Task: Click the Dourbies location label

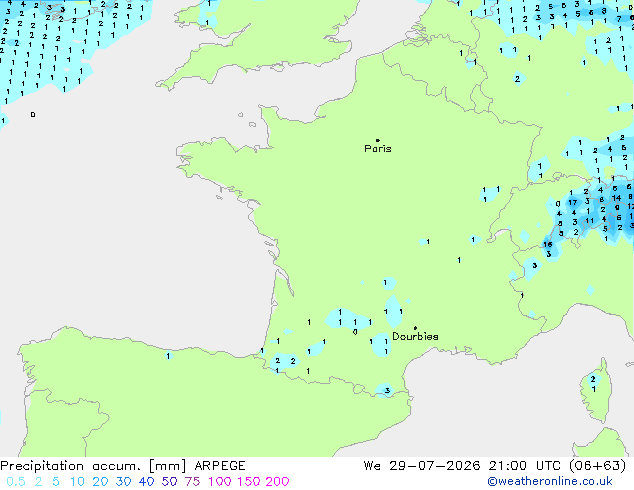Action: point(415,336)
